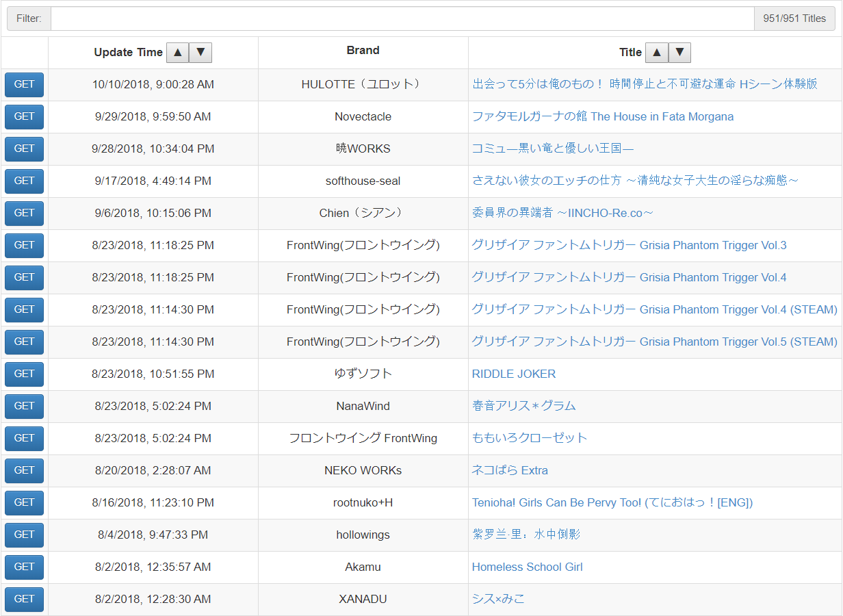
Task: Click GET for Grisia Phantom Trigger Vol.4 non-STEAM
Action: [24, 278]
